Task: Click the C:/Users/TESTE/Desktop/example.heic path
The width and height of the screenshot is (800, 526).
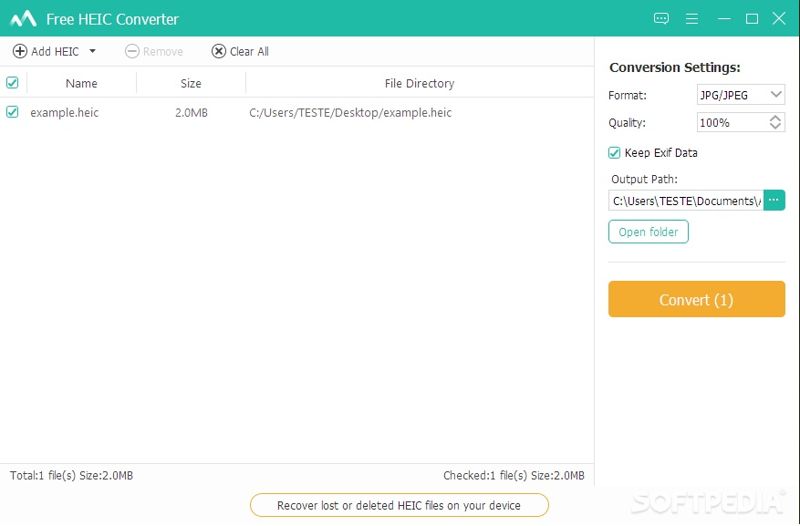Action: [x=351, y=113]
